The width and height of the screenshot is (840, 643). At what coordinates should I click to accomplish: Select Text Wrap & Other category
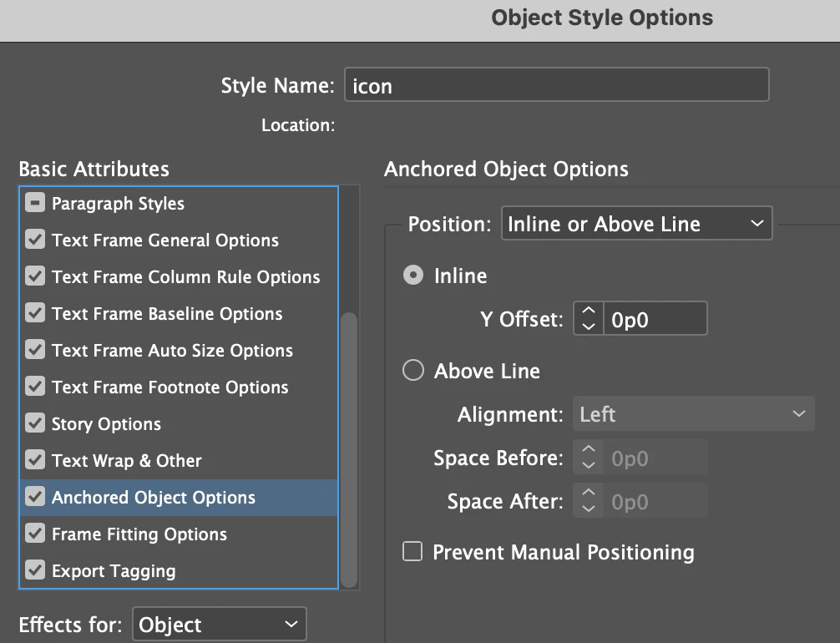click(127, 461)
